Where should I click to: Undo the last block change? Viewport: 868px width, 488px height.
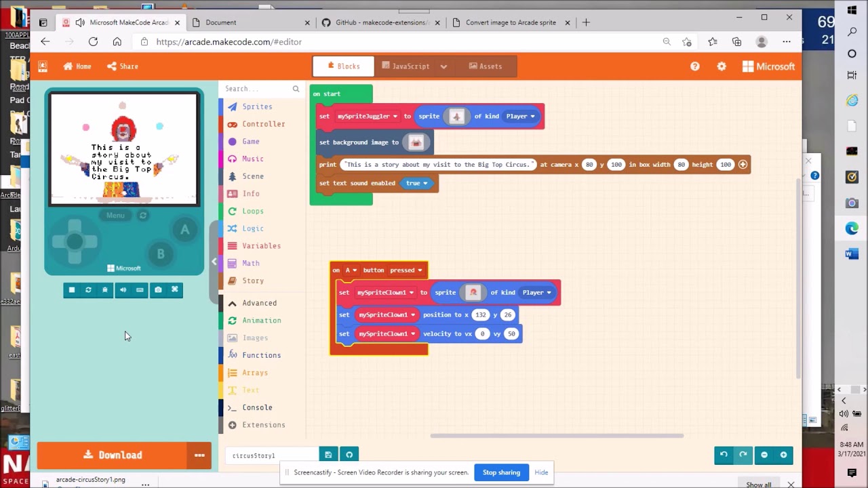[x=724, y=455]
